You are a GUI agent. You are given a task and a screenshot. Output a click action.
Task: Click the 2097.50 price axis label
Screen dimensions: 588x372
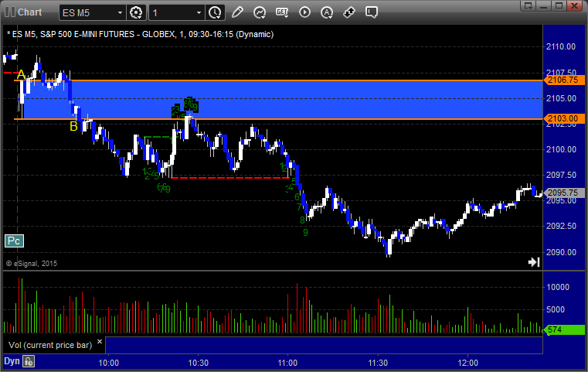(561, 175)
